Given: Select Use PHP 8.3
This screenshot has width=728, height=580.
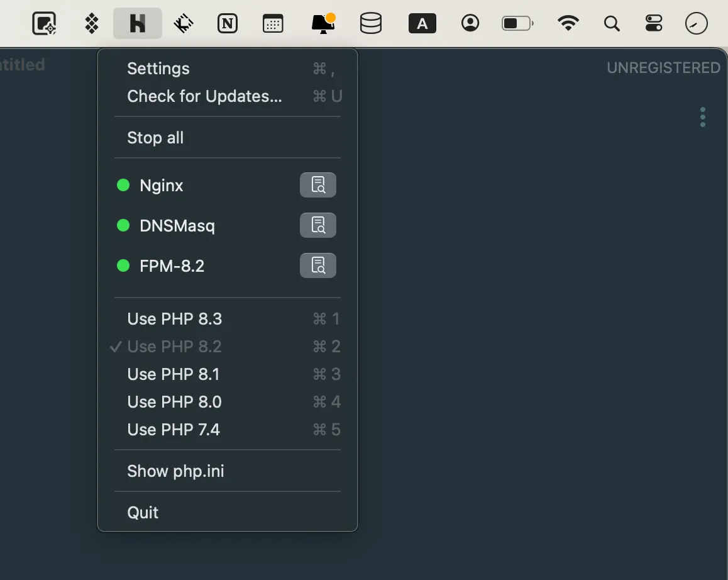Looking at the screenshot, I should [x=175, y=319].
